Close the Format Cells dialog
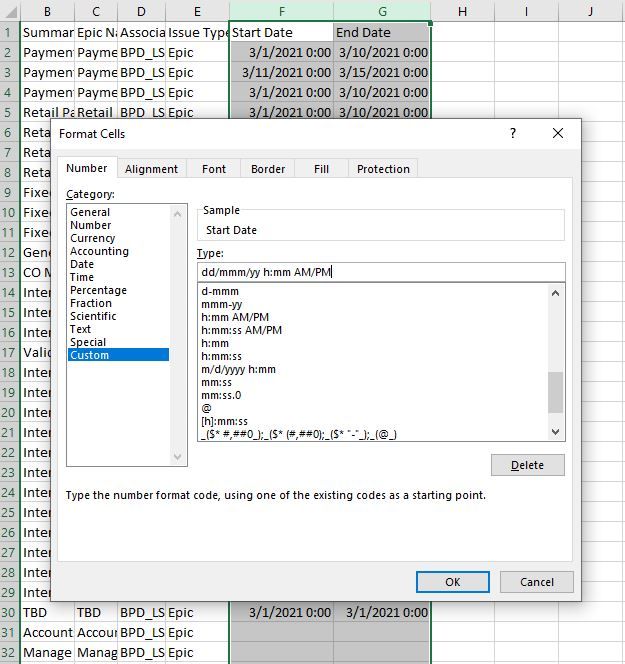Image resolution: width=625 pixels, height=664 pixels. 558,133
